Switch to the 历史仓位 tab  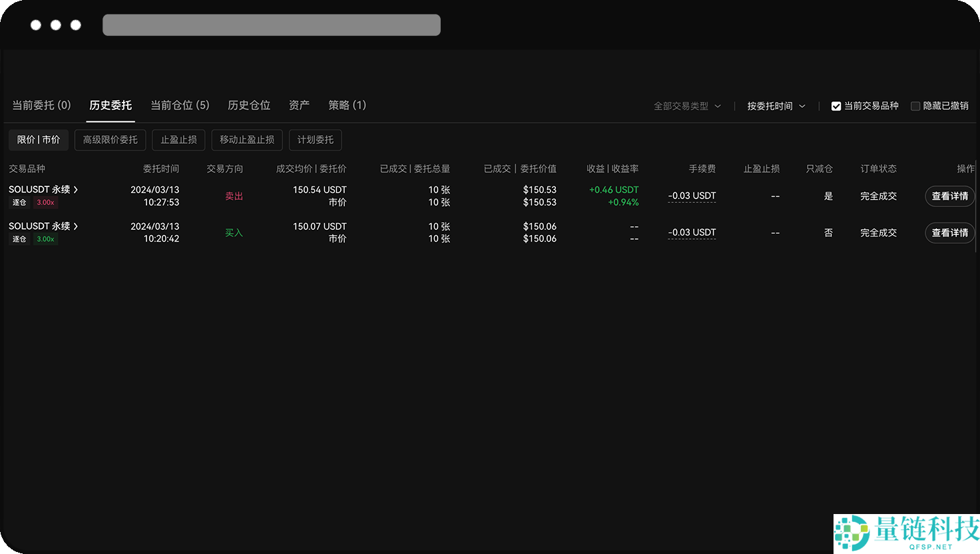(x=248, y=105)
